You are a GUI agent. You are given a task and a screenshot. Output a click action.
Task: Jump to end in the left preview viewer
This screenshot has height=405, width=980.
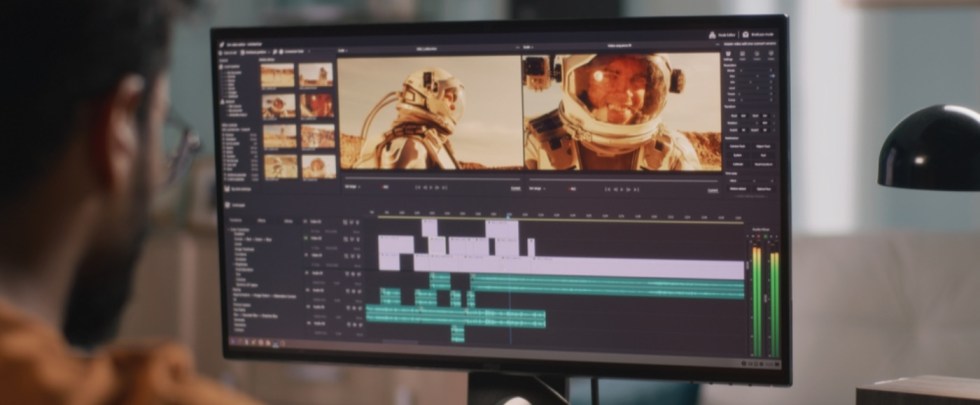tap(445, 187)
